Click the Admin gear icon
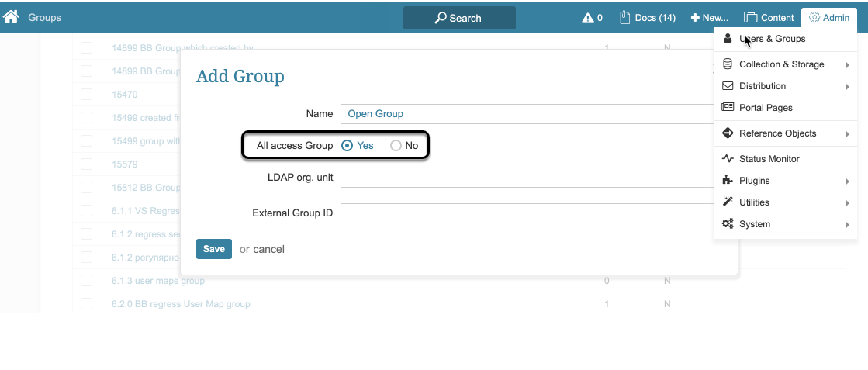 click(814, 17)
